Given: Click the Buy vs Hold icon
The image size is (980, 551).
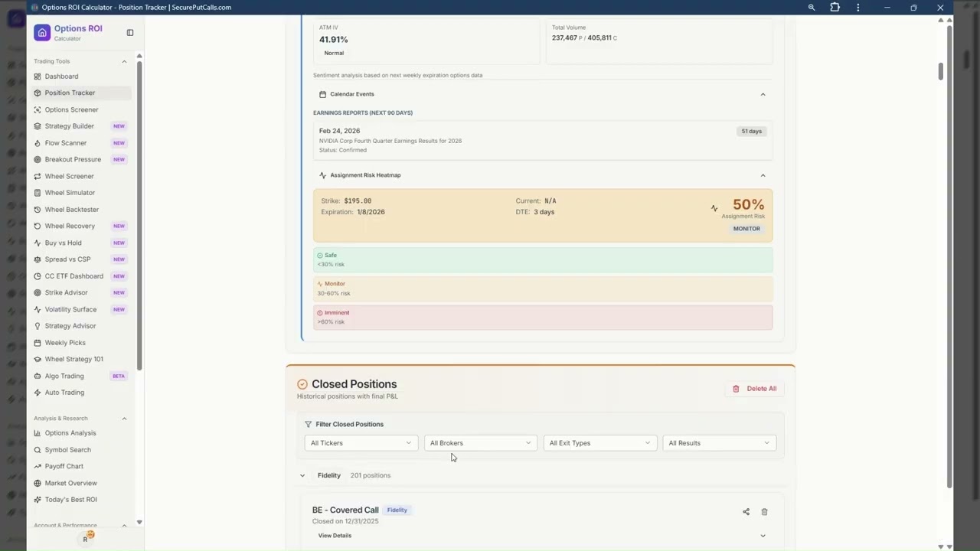Looking at the screenshot, I should [x=38, y=243].
